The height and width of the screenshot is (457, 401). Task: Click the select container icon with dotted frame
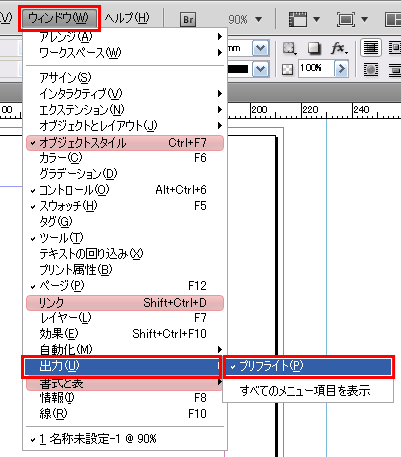click(x=290, y=48)
